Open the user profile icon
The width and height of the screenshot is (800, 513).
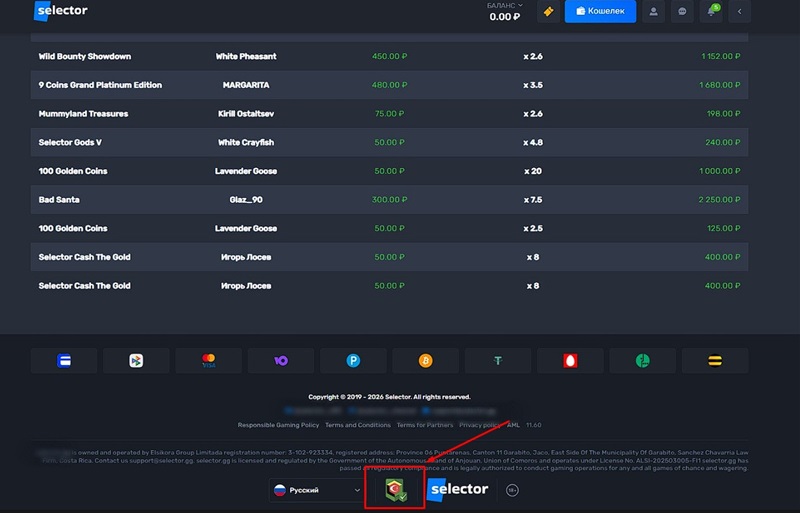[x=654, y=12]
